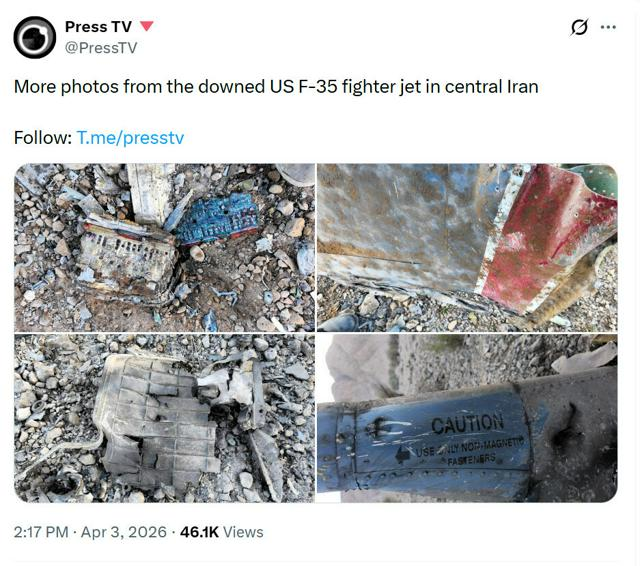Click the red triangle badge beside Press TV
Viewport: 640px width, 566px height.
pos(147,26)
